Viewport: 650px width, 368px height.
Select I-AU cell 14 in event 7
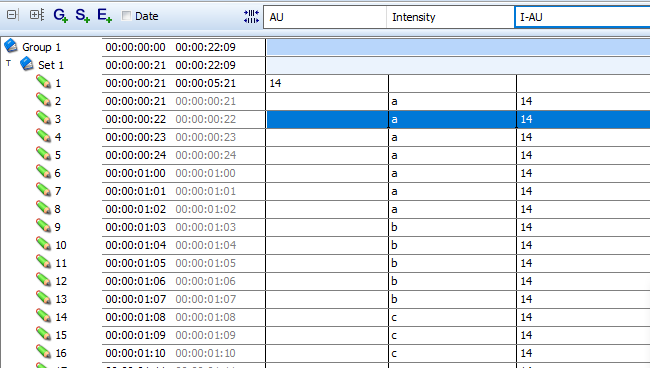(583, 191)
